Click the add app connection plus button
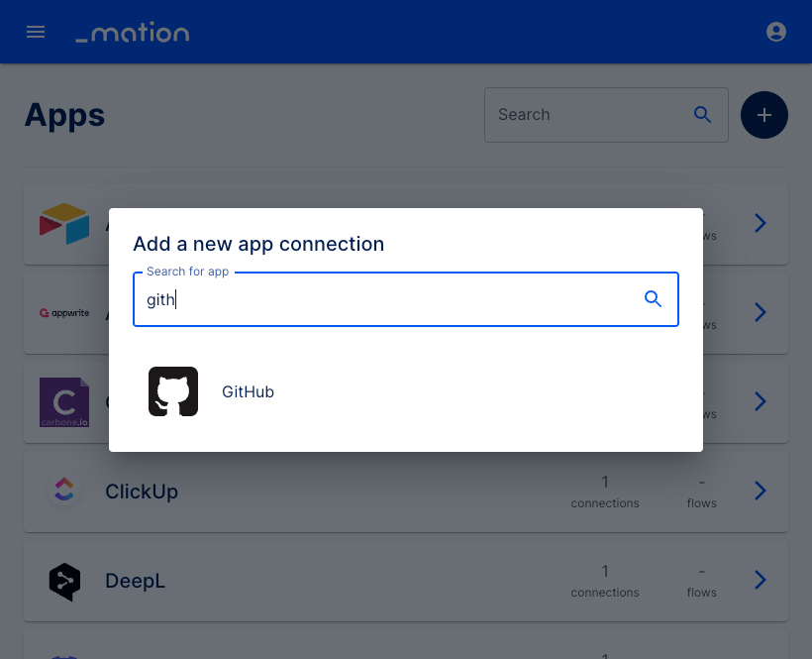The image size is (812, 659). (763, 115)
